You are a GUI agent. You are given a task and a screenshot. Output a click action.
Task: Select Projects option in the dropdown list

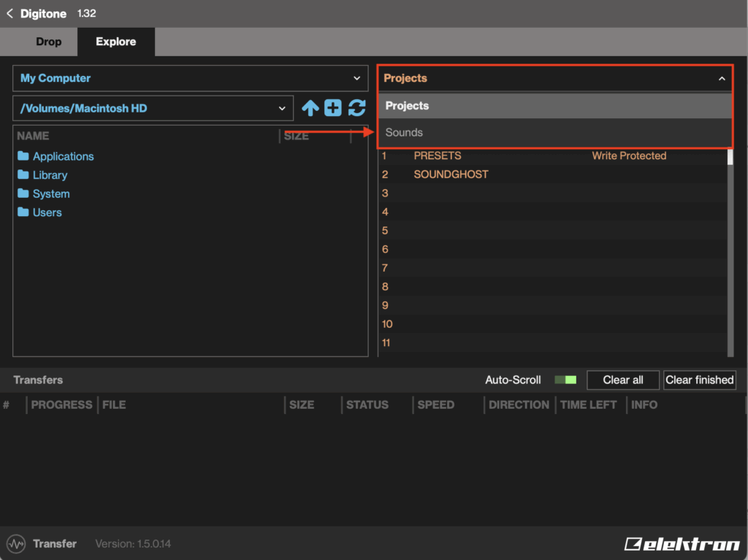pyautogui.click(x=407, y=106)
